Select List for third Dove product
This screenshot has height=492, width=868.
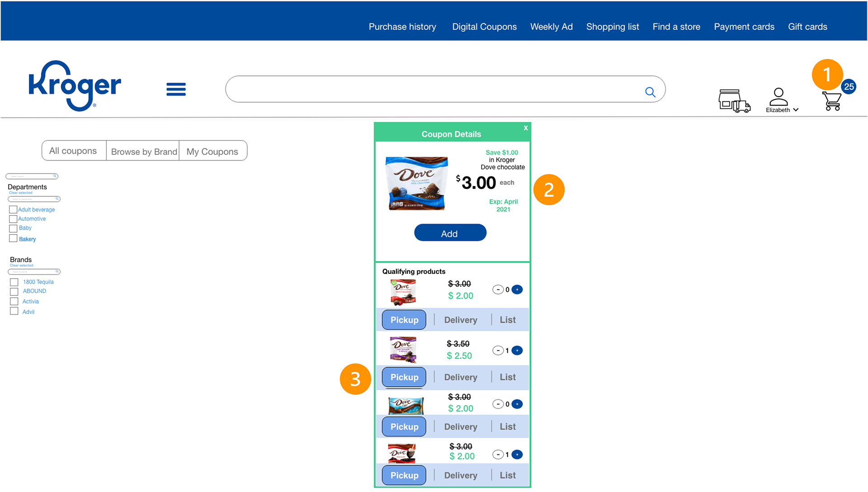(x=508, y=427)
